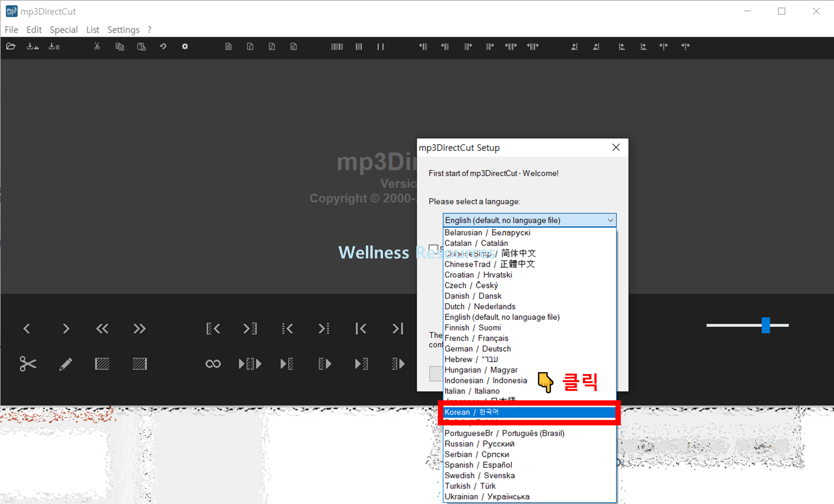Choose Catalan / Catalán from the list

pos(529,243)
